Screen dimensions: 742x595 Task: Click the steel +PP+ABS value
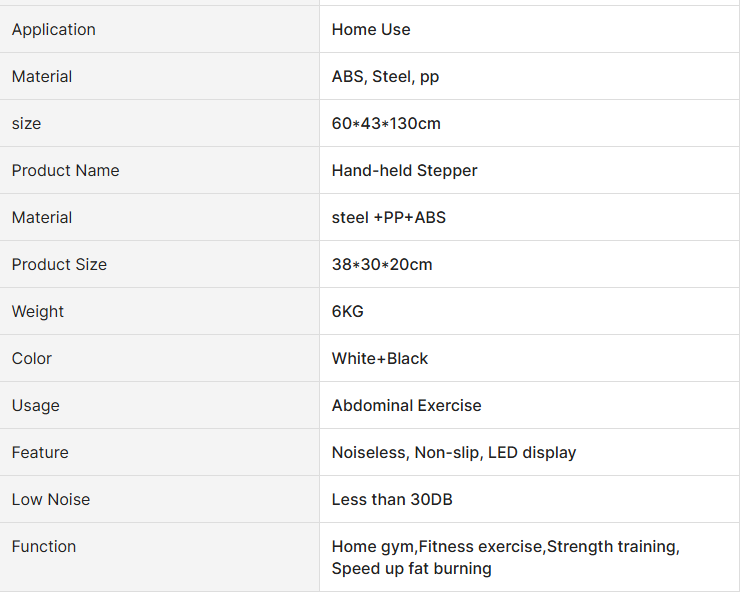(x=389, y=217)
